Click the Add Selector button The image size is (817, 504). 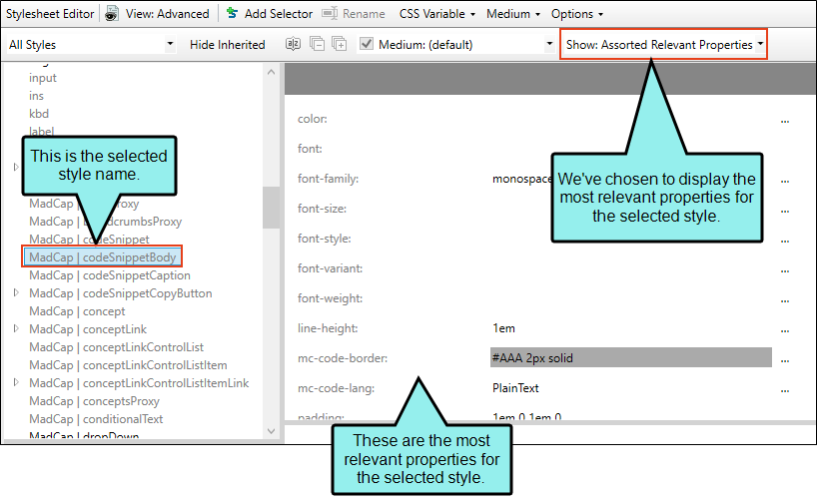coord(270,14)
